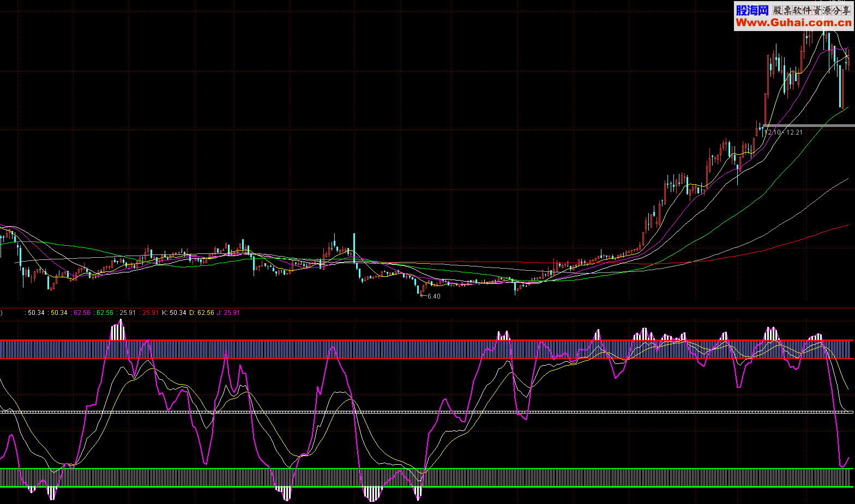
Task: Click the J: 25.91 indicator value in magenta
Action: pyautogui.click(x=228, y=313)
